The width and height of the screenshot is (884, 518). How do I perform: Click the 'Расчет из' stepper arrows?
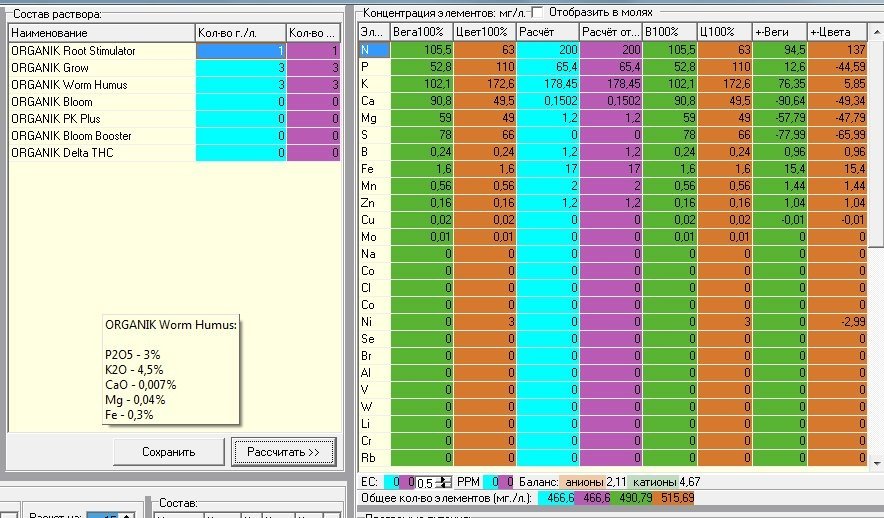[127, 516]
